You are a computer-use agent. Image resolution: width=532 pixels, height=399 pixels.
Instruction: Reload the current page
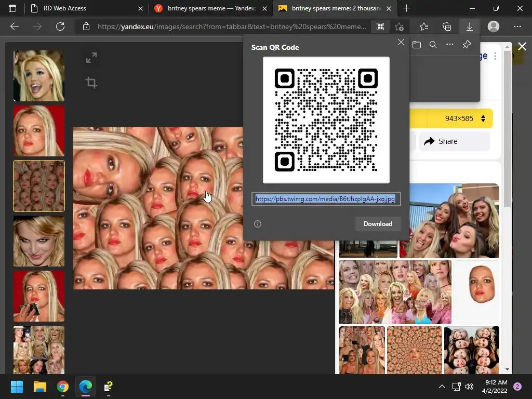click(60, 26)
